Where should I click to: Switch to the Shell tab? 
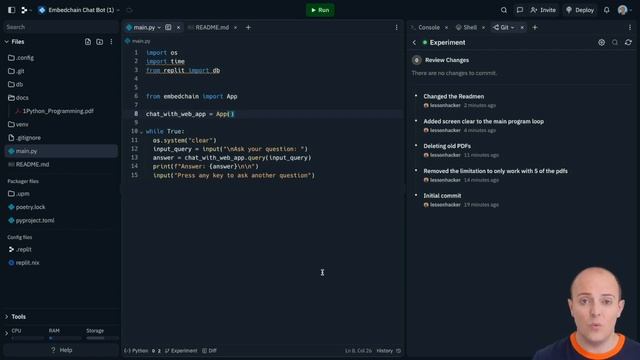point(467,27)
